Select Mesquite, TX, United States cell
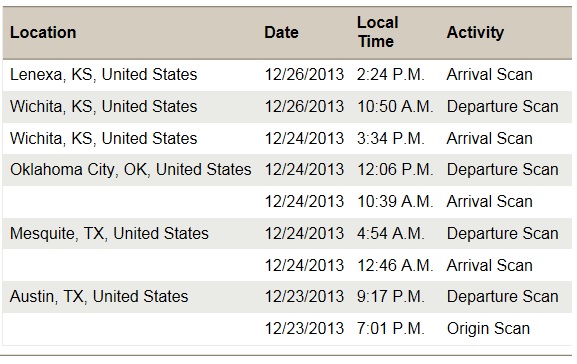Image resolution: width=577 pixels, height=364 pixels. (109, 233)
